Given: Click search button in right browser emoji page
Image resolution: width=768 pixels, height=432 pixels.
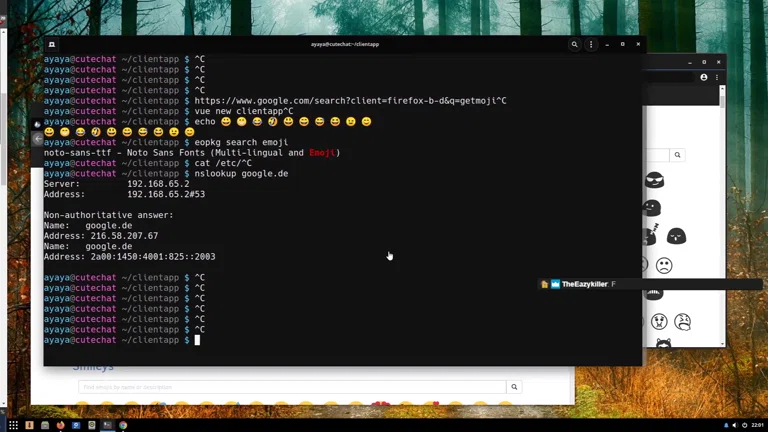Looking at the screenshot, I should coord(677,155).
